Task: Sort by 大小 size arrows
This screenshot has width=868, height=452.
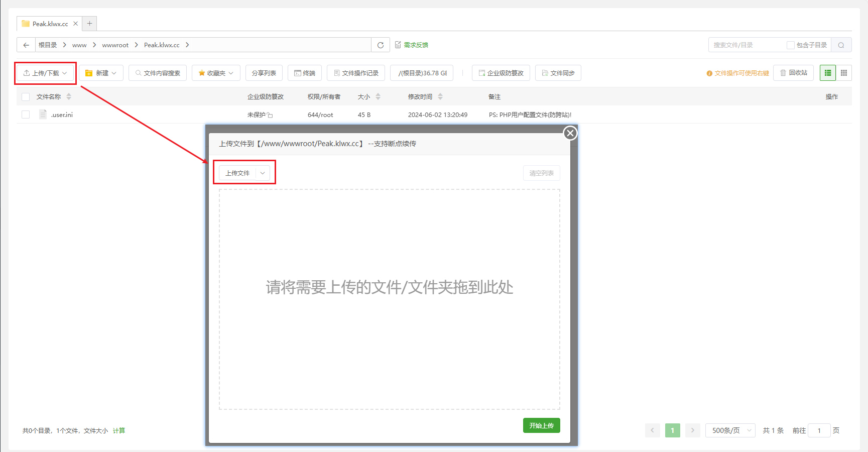Action: (378, 96)
